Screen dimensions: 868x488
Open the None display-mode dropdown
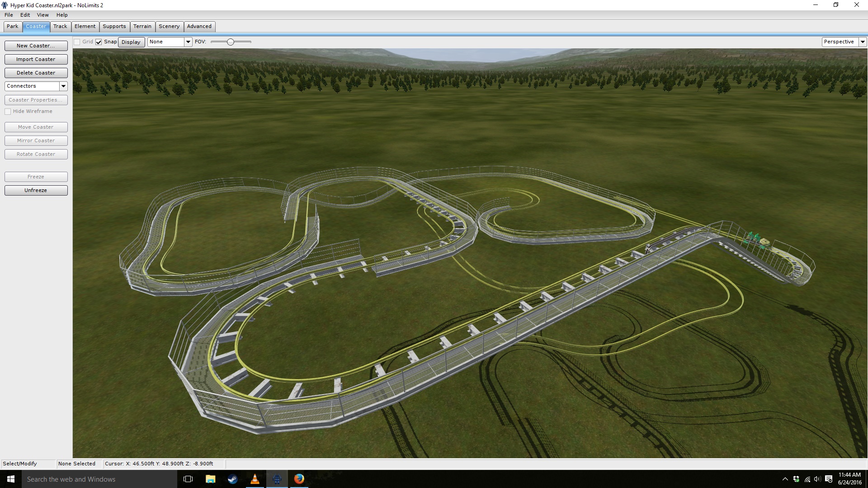pyautogui.click(x=188, y=42)
